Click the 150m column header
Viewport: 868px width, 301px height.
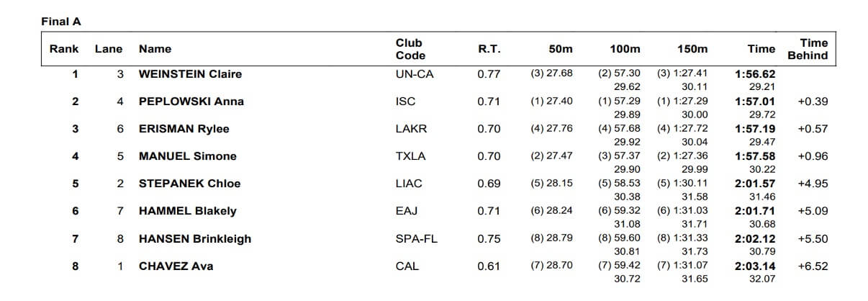point(692,49)
